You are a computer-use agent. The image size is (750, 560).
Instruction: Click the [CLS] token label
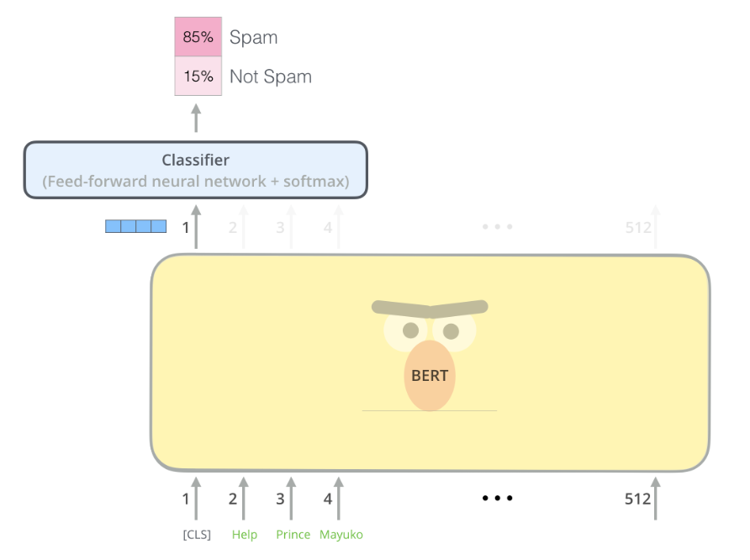(197, 535)
